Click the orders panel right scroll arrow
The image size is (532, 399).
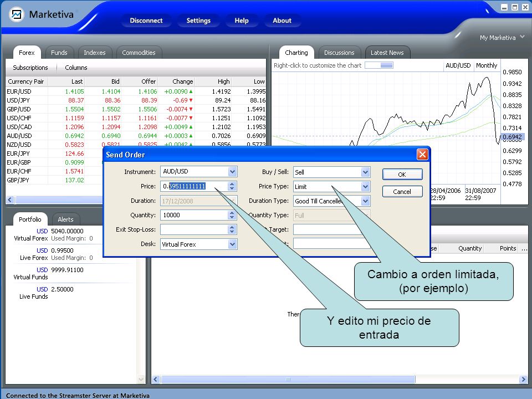[x=523, y=379]
